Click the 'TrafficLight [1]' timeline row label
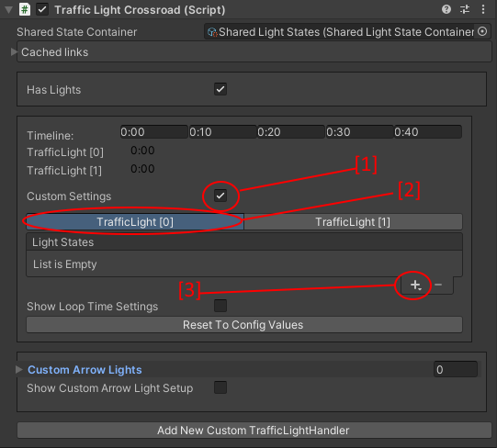The height and width of the screenshot is (448, 497). pyautogui.click(x=64, y=171)
